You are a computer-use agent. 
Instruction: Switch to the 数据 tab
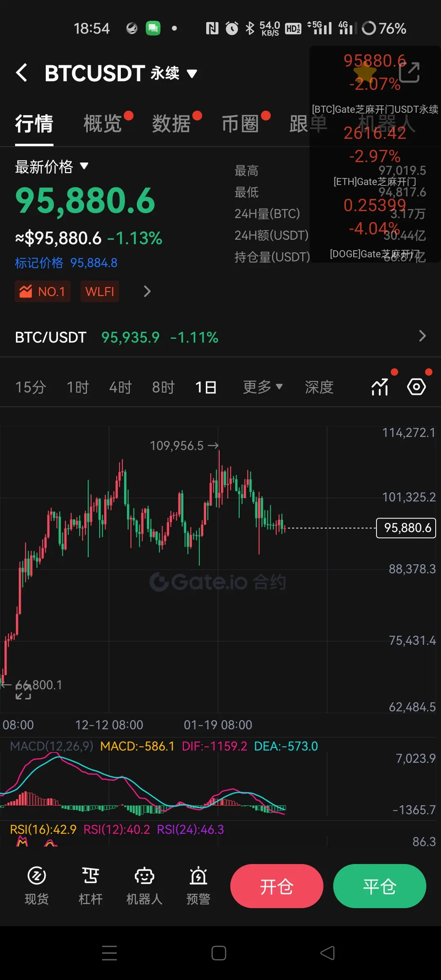[171, 124]
